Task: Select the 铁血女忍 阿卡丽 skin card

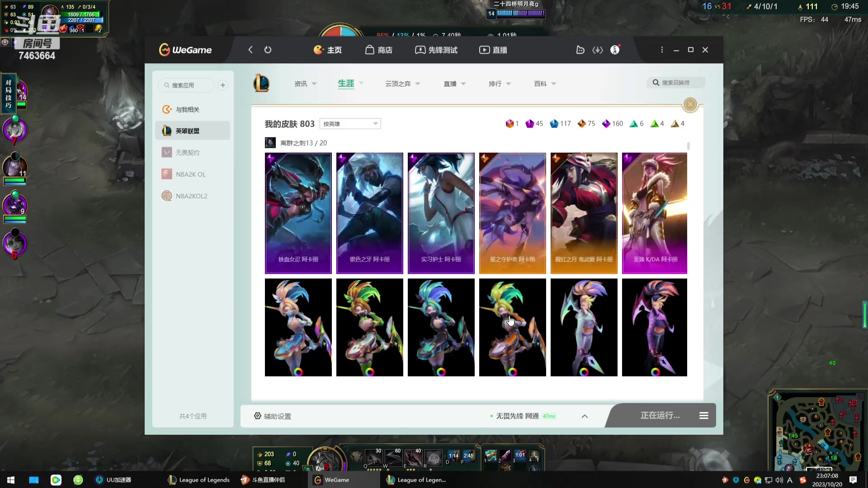Action: coord(298,213)
